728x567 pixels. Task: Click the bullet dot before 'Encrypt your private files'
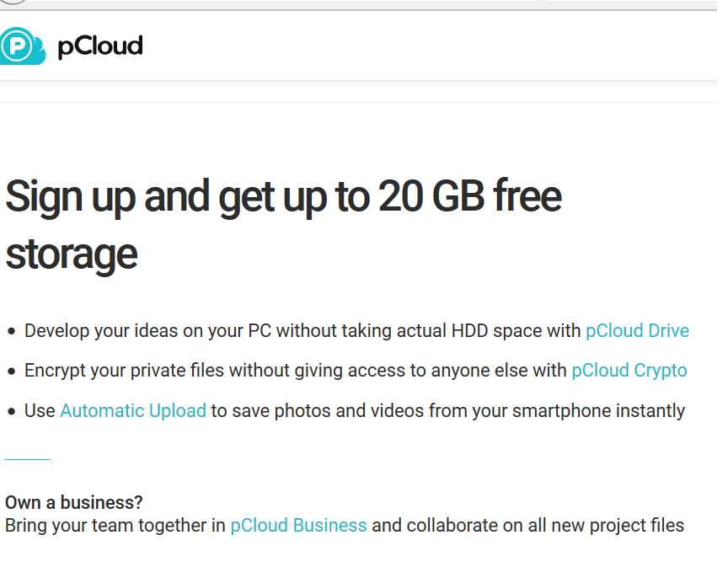(x=12, y=372)
